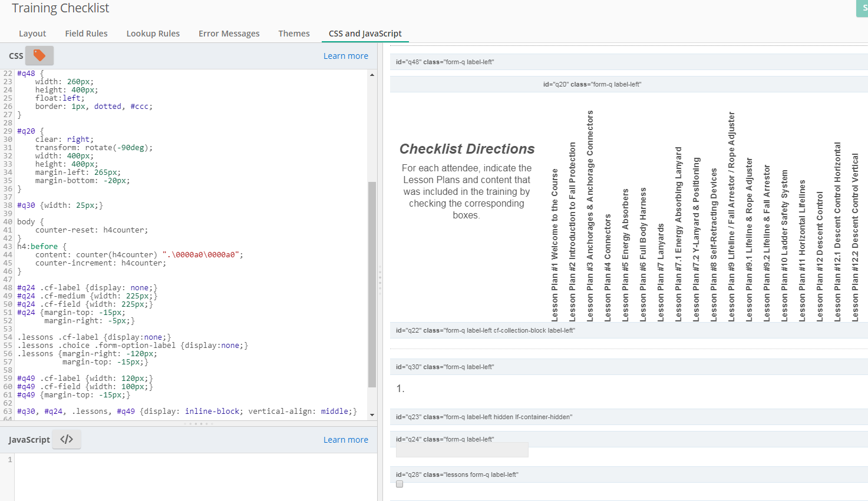Screen dimensions: 868x501
Task: Click the orange CSS tag icon
Action: click(39, 55)
